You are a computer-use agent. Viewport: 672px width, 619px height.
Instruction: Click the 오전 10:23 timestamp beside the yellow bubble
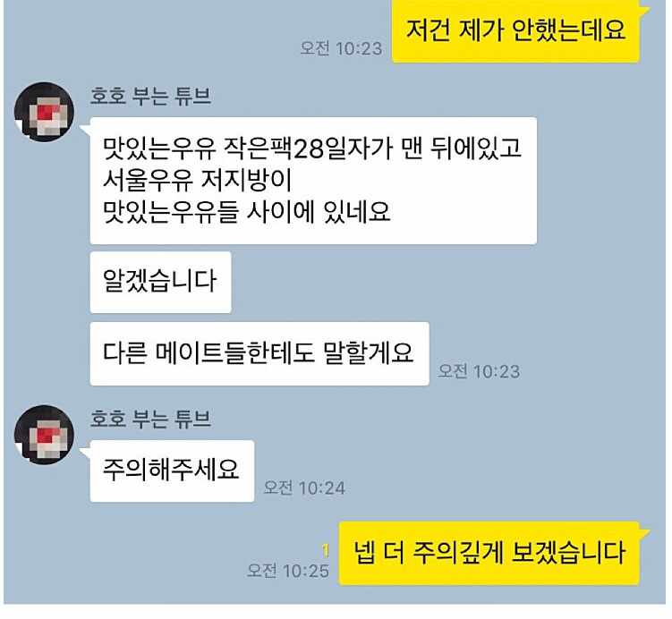coord(341,48)
